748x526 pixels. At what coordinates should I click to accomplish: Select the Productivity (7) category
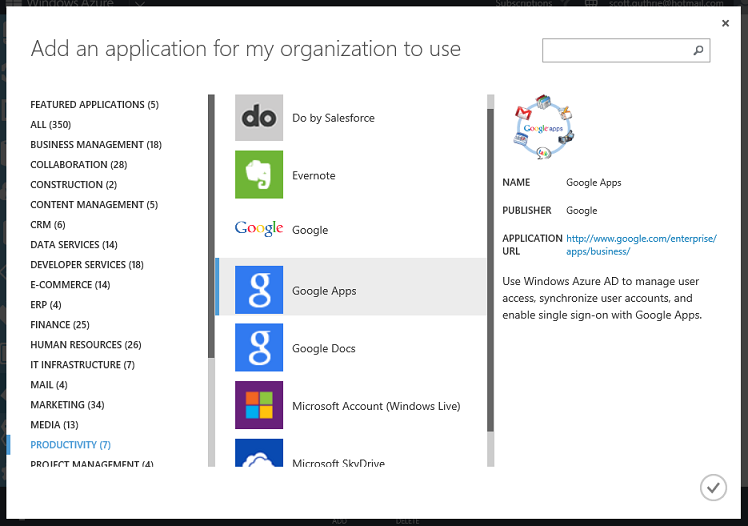(x=71, y=445)
